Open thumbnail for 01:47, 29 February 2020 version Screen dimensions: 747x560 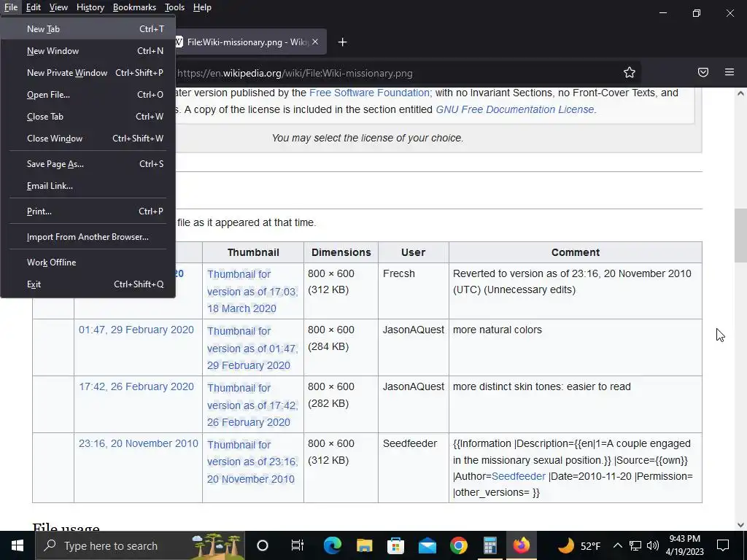[x=252, y=348]
